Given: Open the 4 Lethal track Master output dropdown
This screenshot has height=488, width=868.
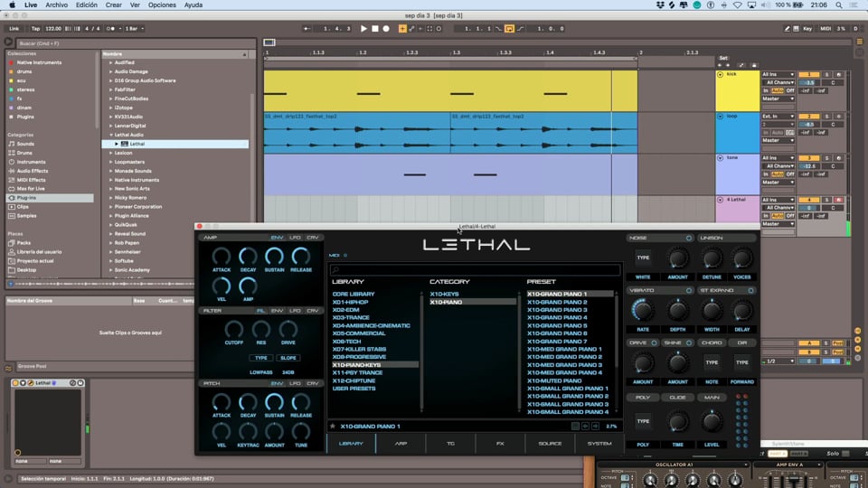Looking at the screenshot, I should [778, 224].
